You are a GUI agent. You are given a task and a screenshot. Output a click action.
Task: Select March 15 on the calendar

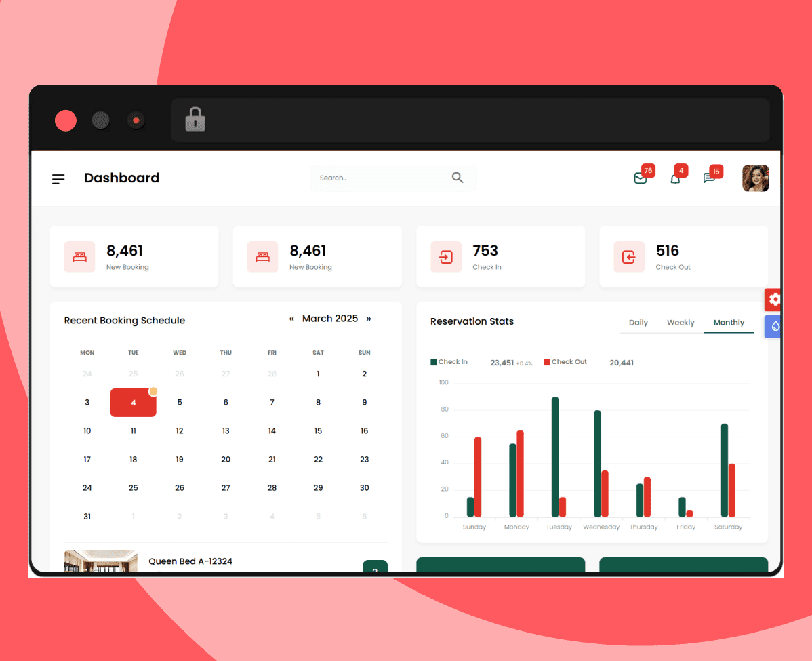click(x=318, y=431)
